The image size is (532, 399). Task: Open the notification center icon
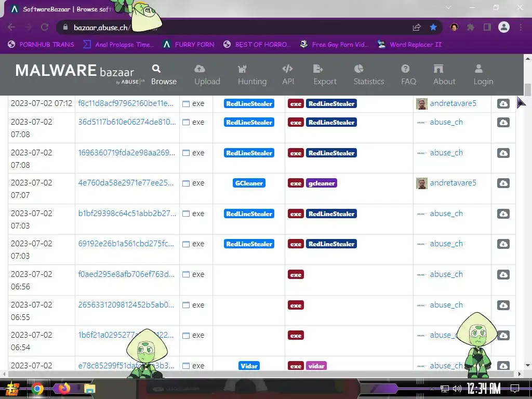(515, 388)
